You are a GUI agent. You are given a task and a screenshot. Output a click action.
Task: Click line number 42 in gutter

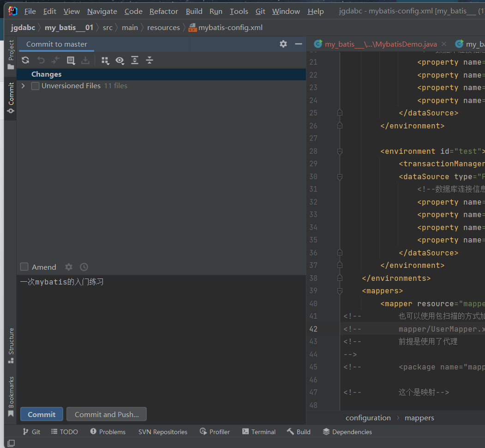coord(313,329)
